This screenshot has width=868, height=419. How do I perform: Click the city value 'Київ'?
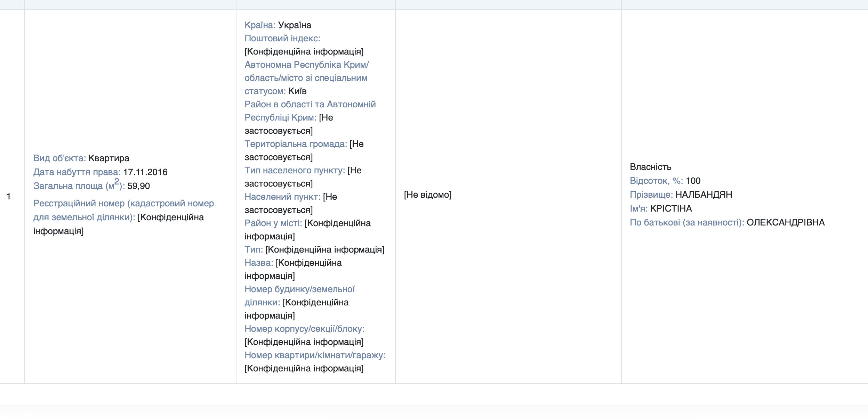[297, 91]
